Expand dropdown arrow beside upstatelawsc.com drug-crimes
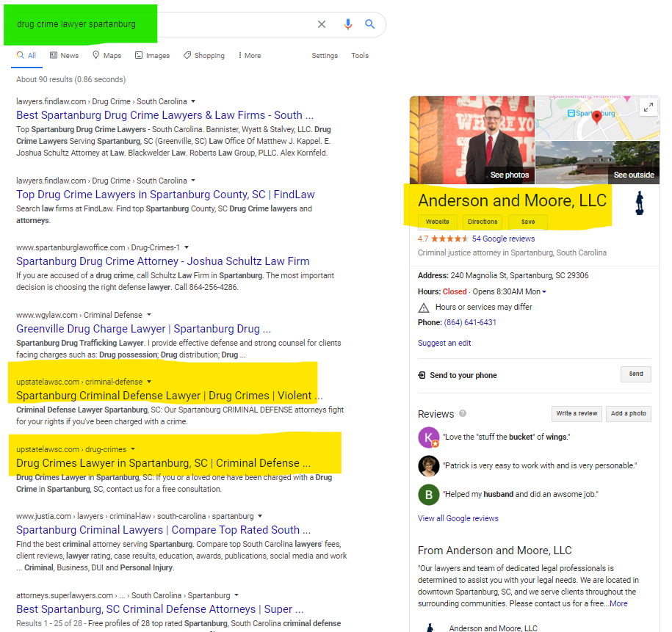This screenshot has width=672, height=632. (x=133, y=449)
